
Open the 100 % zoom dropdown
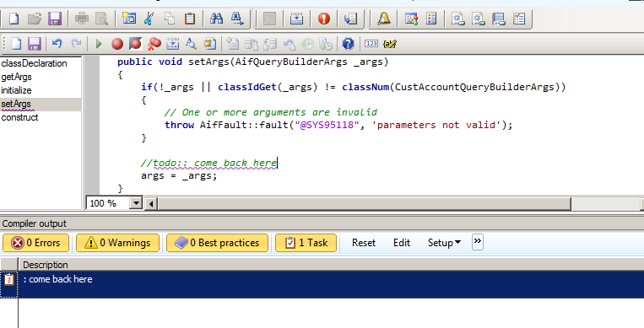coord(136,203)
